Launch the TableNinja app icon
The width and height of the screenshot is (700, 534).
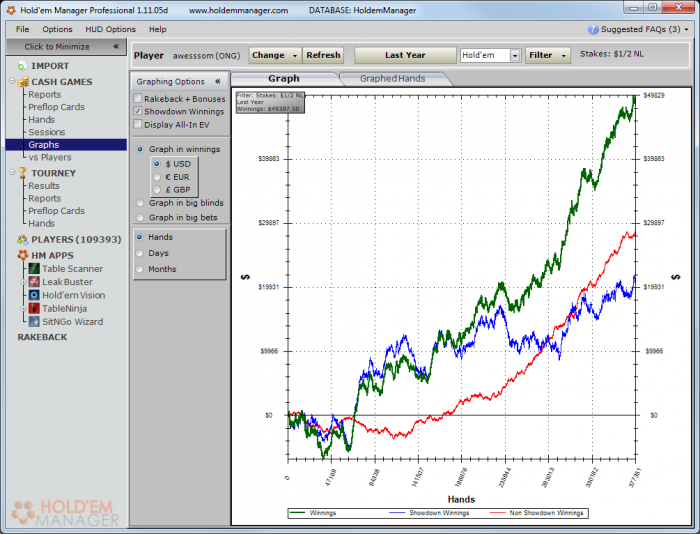pyautogui.click(x=32, y=309)
